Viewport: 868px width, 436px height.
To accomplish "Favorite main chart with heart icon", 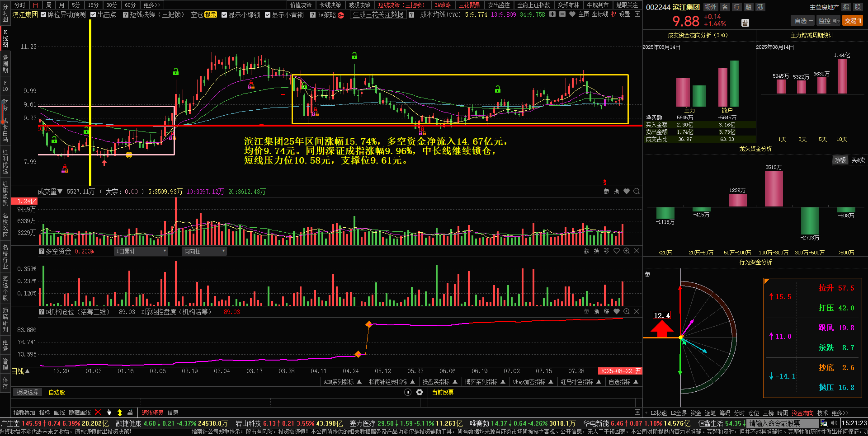I will [x=572, y=14].
